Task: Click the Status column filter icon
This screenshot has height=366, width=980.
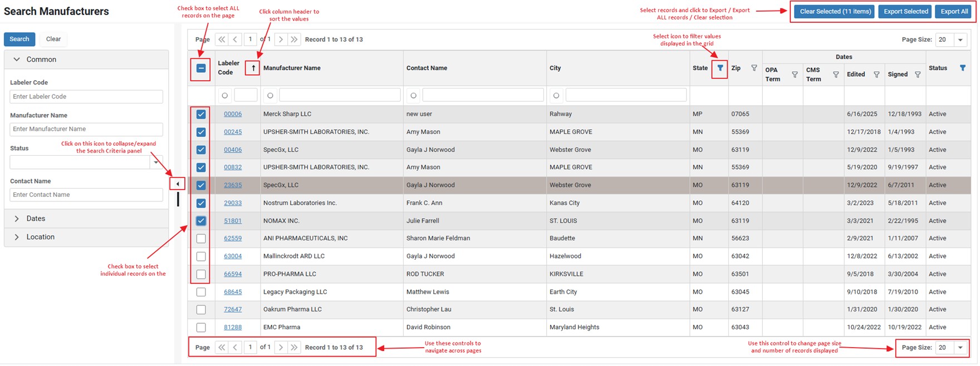Action: click(962, 68)
